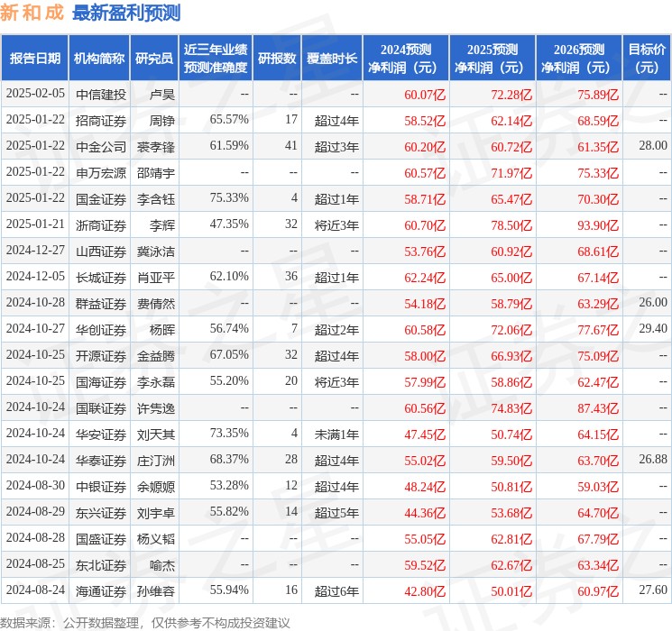Viewport: 672px width, 631px height.
Task: Click the 2025预测净利润 column header
Action: pos(492,59)
